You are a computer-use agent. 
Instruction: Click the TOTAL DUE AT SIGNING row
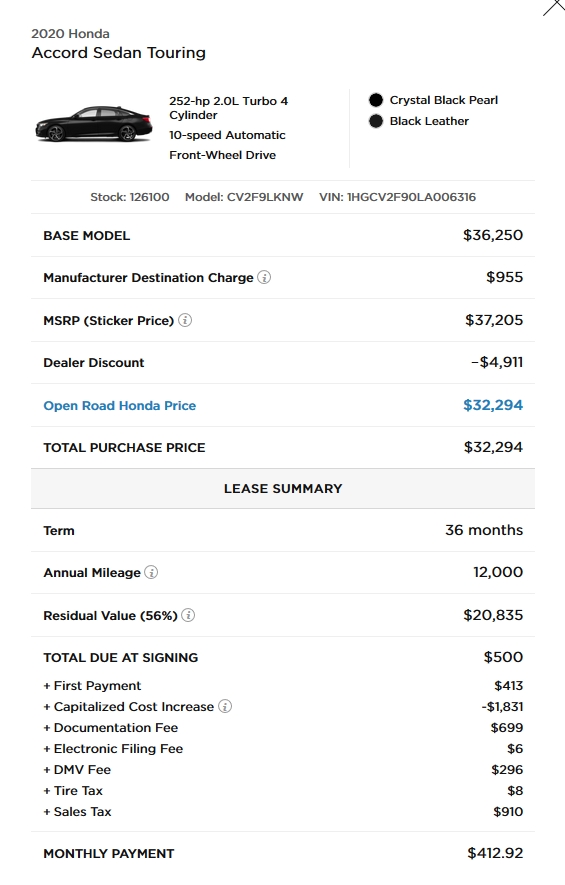click(283, 657)
